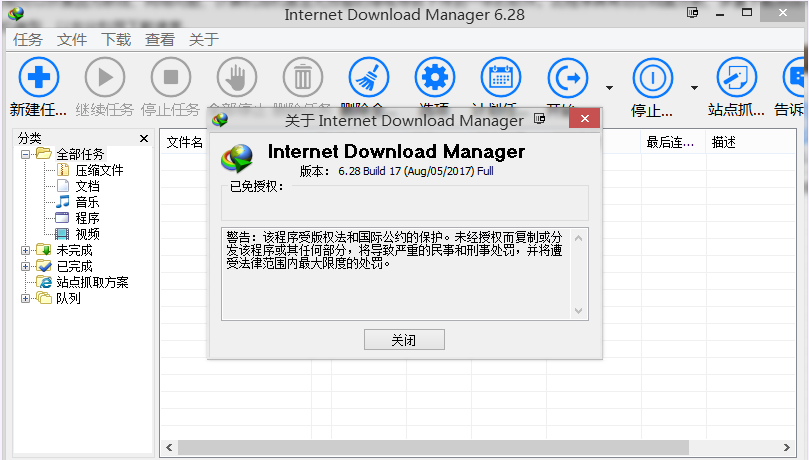Select 程序 category
This screenshot has width=809, height=460.
click(x=87, y=218)
